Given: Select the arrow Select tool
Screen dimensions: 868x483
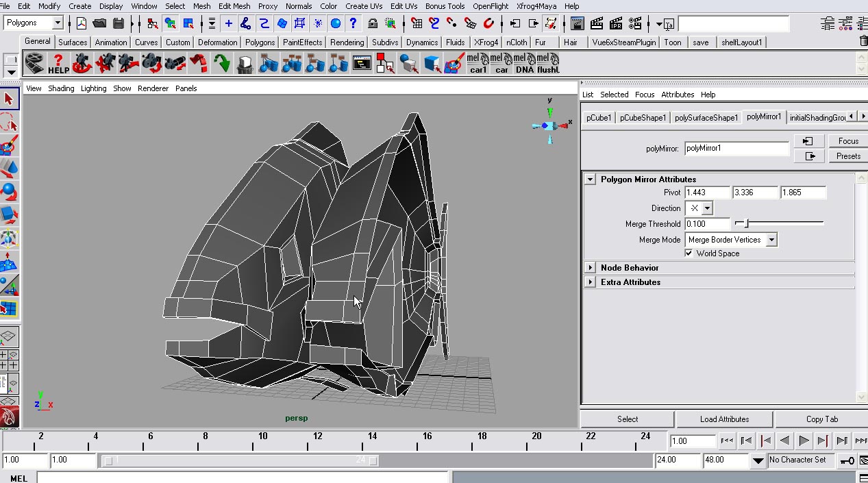Looking at the screenshot, I should tap(9, 100).
